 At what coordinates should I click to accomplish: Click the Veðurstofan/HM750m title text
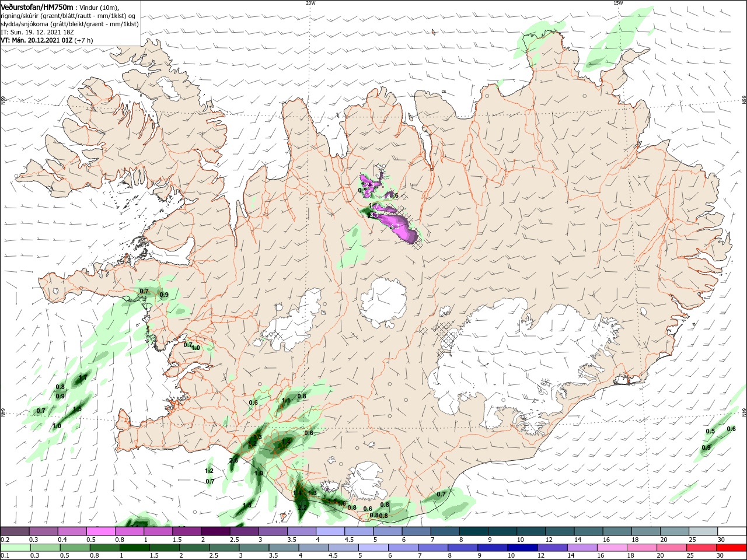(37, 6)
